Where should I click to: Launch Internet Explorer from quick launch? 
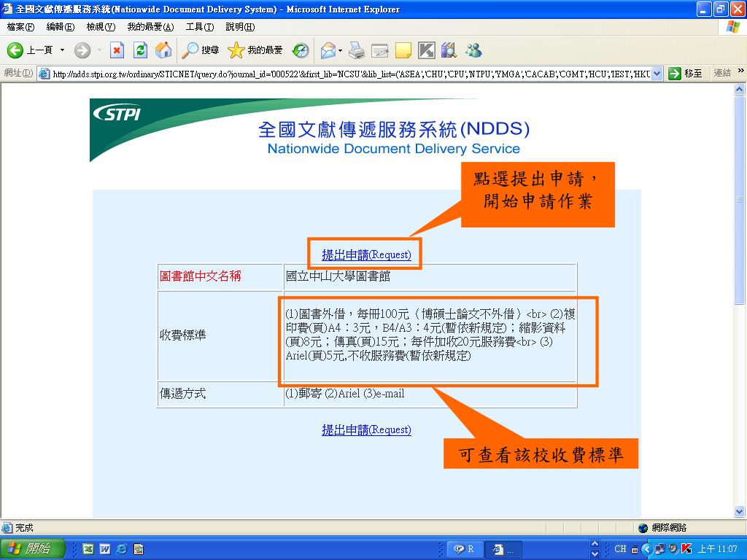point(122,549)
